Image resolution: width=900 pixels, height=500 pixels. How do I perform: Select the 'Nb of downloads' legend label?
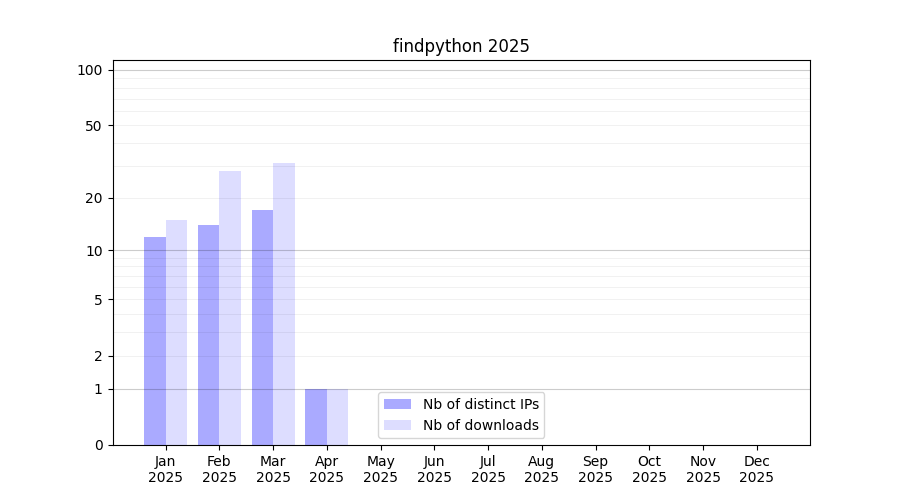[481, 425]
